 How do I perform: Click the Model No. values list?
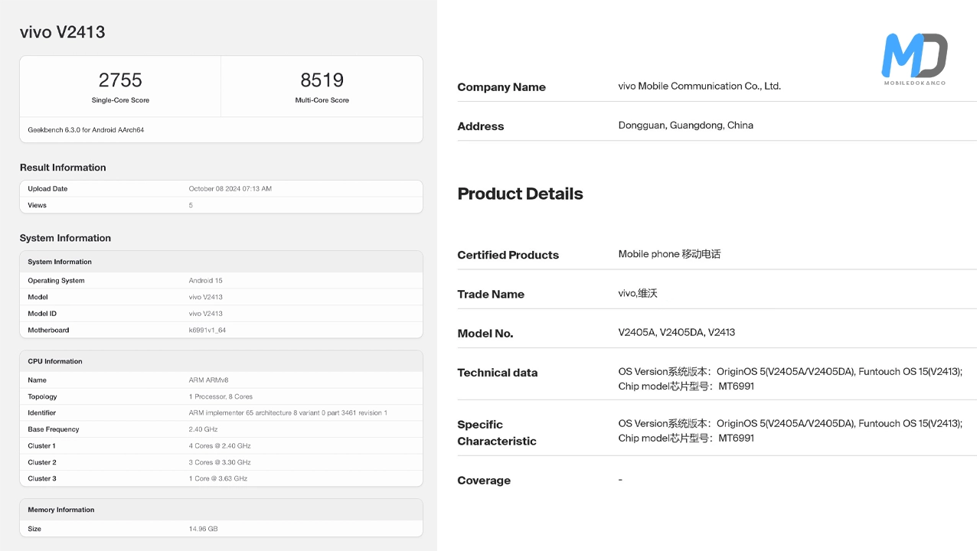coord(676,333)
